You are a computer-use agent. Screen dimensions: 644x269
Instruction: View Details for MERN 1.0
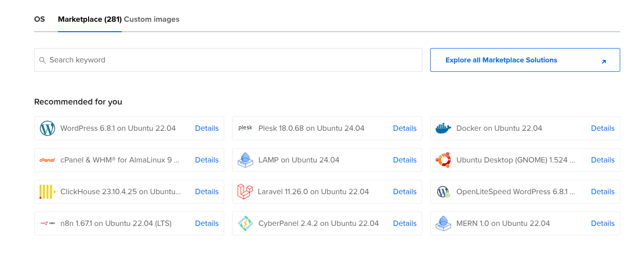tap(603, 223)
